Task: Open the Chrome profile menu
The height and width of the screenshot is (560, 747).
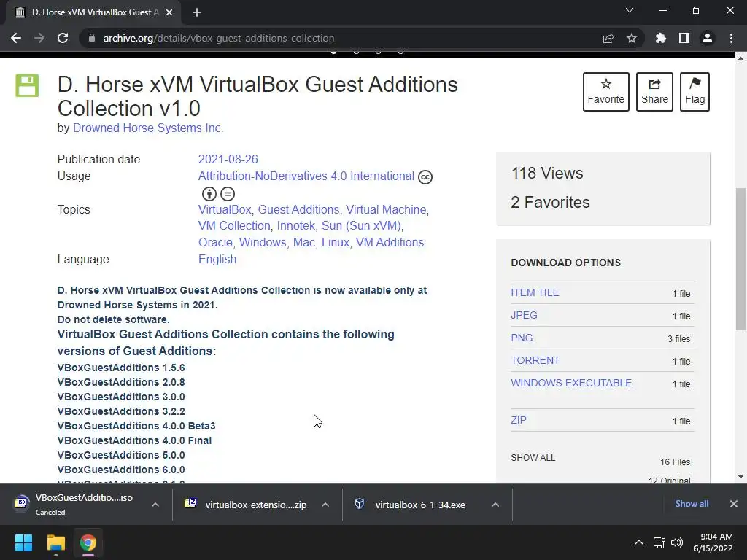Action: [x=708, y=38]
